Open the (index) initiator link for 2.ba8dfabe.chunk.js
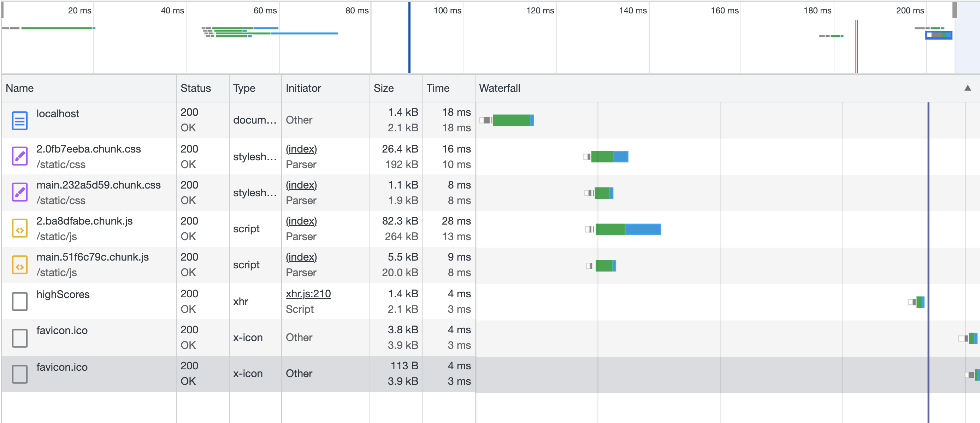The width and height of the screenshot is (980, 423). (301, 221)
